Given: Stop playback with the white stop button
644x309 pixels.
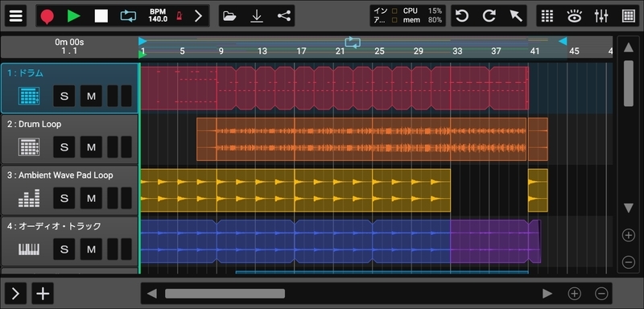Looking at the screenshot, I should (101, 16).
